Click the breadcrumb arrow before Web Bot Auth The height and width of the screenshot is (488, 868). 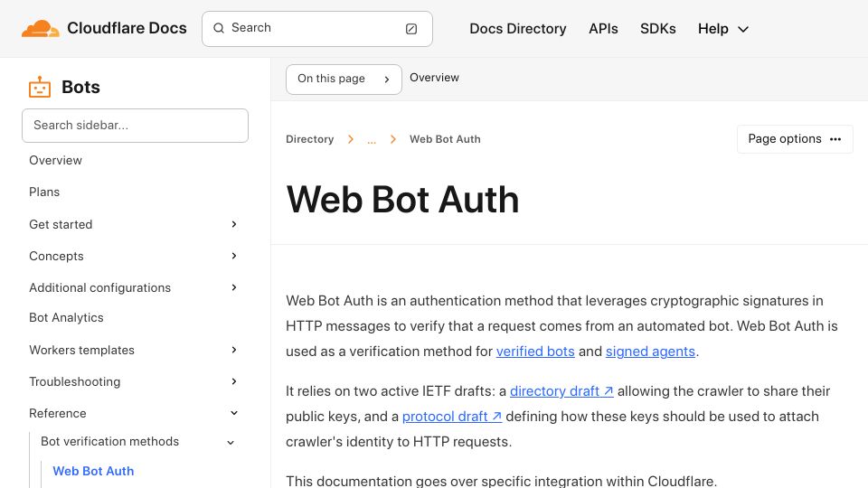[x=393, y=139]
